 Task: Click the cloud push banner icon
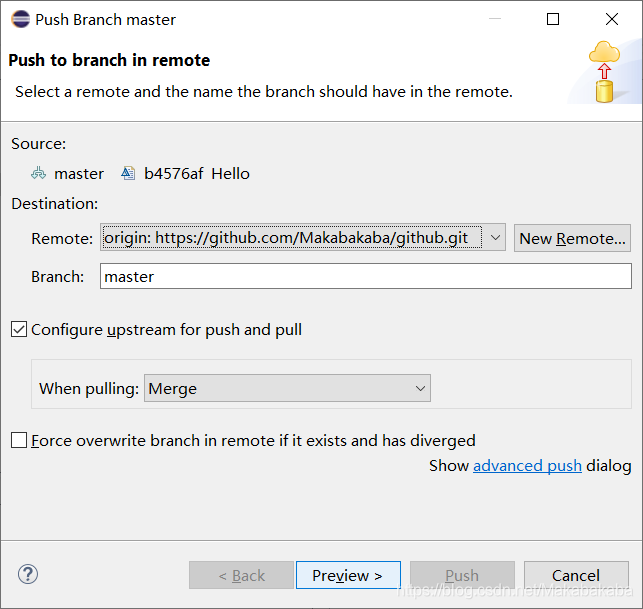pyautogui.click(x=604, y=72)
